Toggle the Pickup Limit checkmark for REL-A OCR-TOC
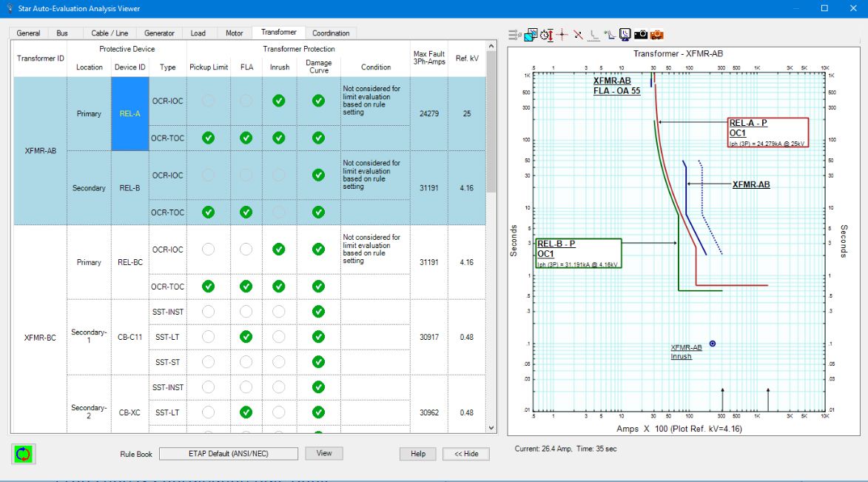 coord(208,138)
